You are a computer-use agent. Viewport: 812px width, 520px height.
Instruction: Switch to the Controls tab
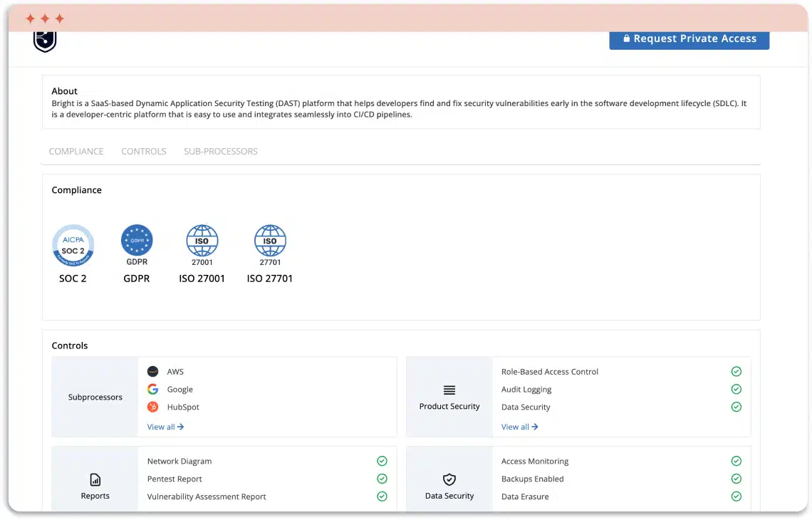click(144, 151)
